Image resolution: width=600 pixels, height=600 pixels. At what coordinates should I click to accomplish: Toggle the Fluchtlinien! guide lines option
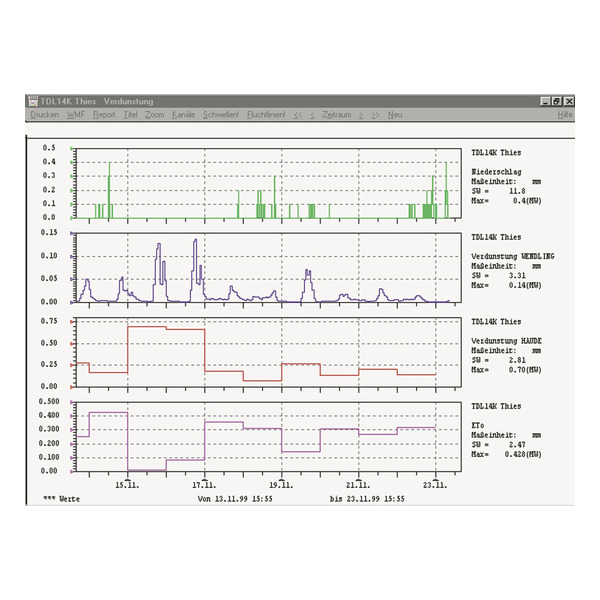tap(265, 115)
